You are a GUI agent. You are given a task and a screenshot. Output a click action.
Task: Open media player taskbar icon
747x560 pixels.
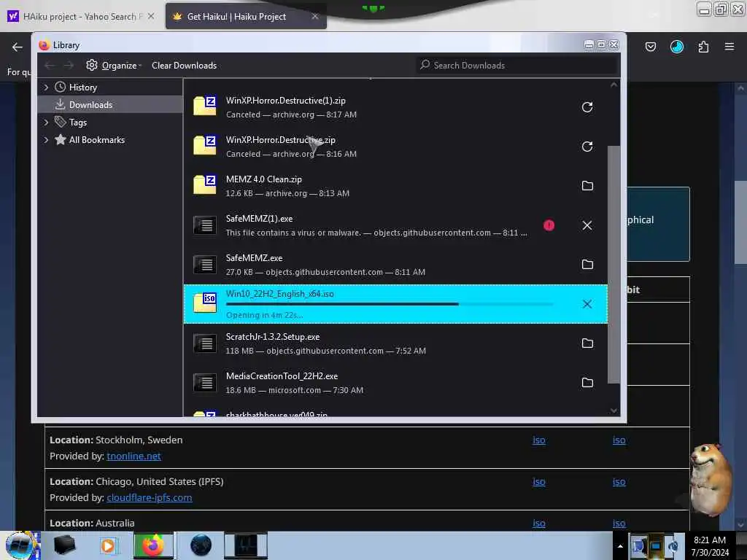coord(108,545)
